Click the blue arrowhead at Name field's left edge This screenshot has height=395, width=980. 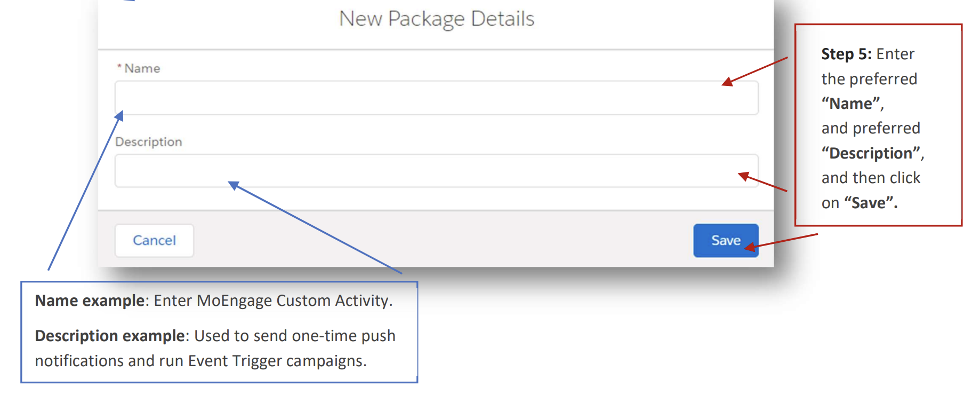tap(119, 116)
